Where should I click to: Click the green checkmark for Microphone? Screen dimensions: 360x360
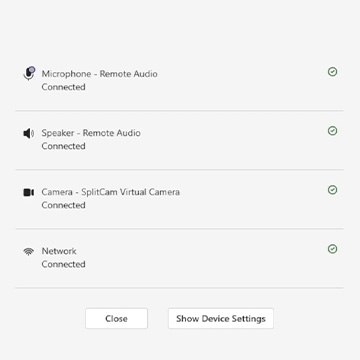click(332, 72)
